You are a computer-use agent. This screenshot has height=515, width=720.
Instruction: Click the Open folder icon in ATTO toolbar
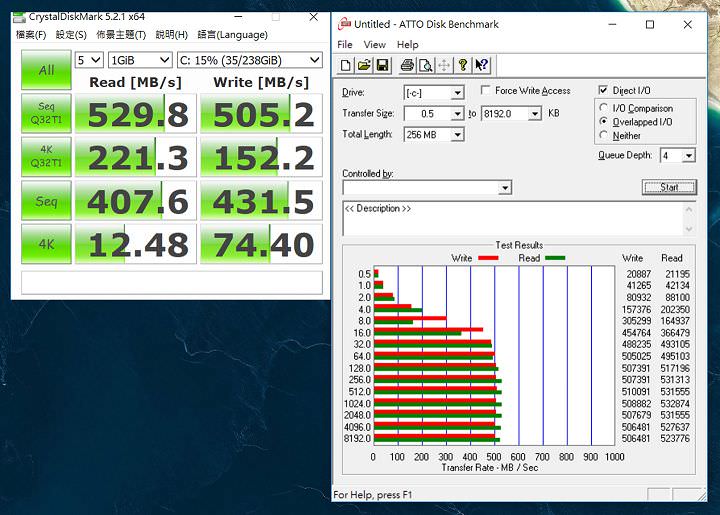(x=365, y=66)
